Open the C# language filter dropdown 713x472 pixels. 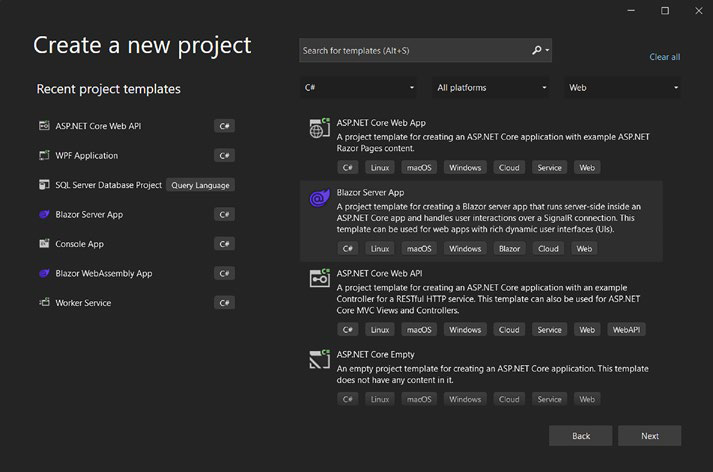click(359, 87)
